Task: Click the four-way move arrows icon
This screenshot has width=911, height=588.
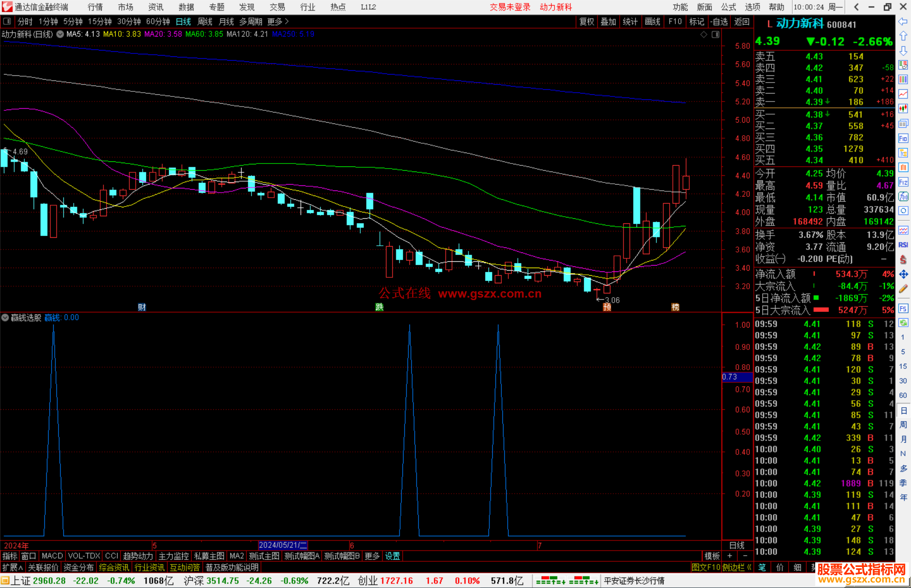Action: (x=903, y=274)
